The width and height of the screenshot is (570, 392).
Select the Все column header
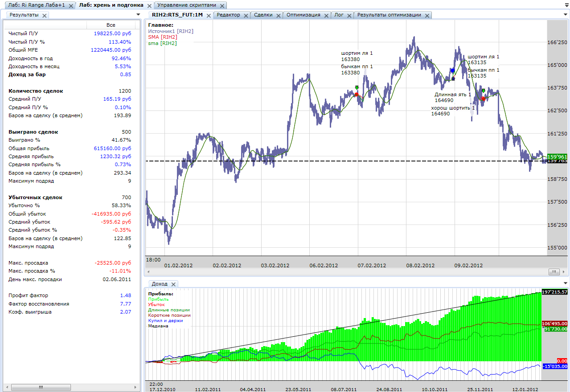click(x=111, y=25)
